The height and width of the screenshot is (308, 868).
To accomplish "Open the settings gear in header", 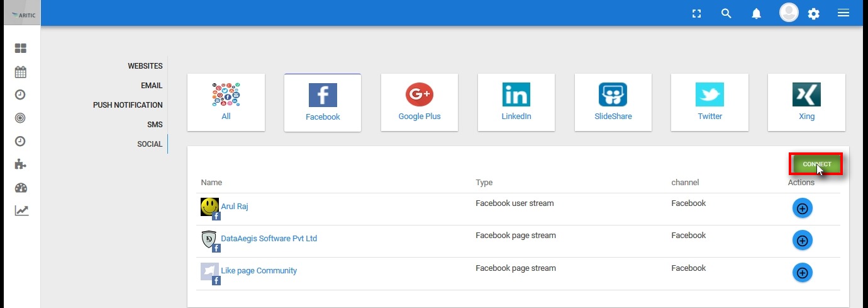I will point(814,14).
